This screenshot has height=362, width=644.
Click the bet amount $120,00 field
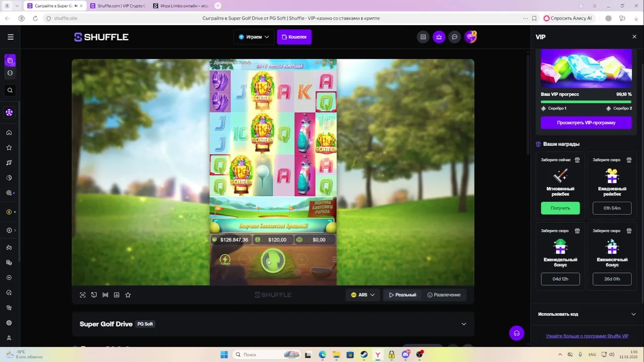273,240
